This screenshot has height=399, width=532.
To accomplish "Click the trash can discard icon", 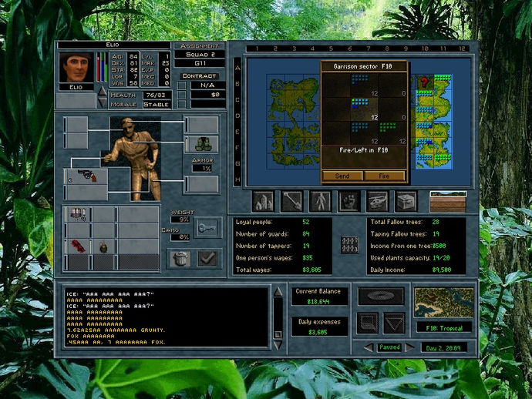I will [x=181, y=259].
